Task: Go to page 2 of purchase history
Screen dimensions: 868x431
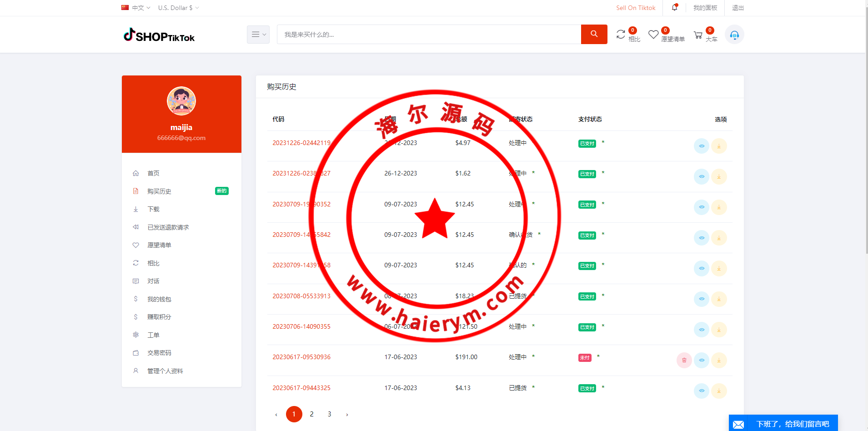Action: click(311, 414)
